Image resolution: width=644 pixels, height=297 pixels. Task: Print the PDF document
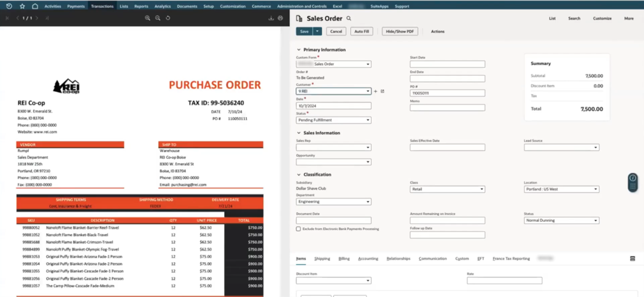[x=280, y=18]
